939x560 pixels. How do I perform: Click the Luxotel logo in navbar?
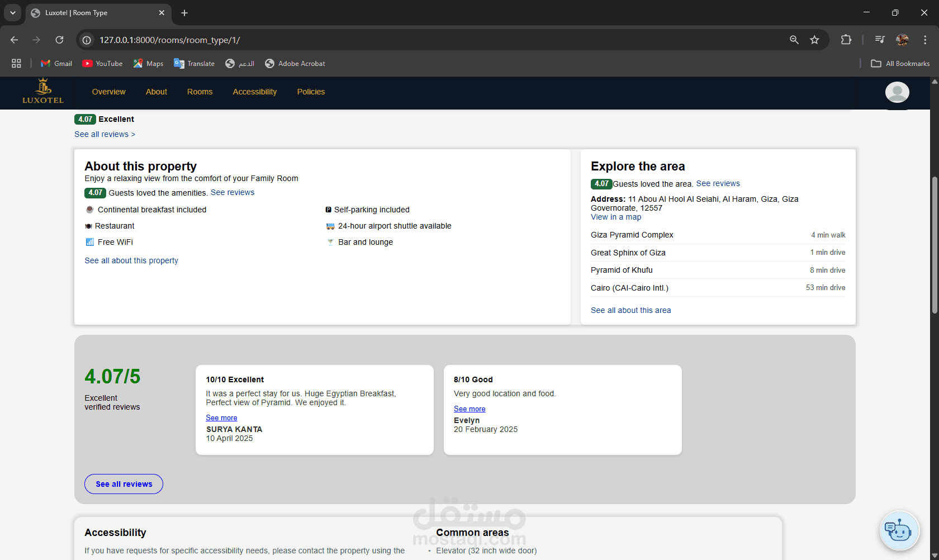pyautogui.click(x=43, y=92)
